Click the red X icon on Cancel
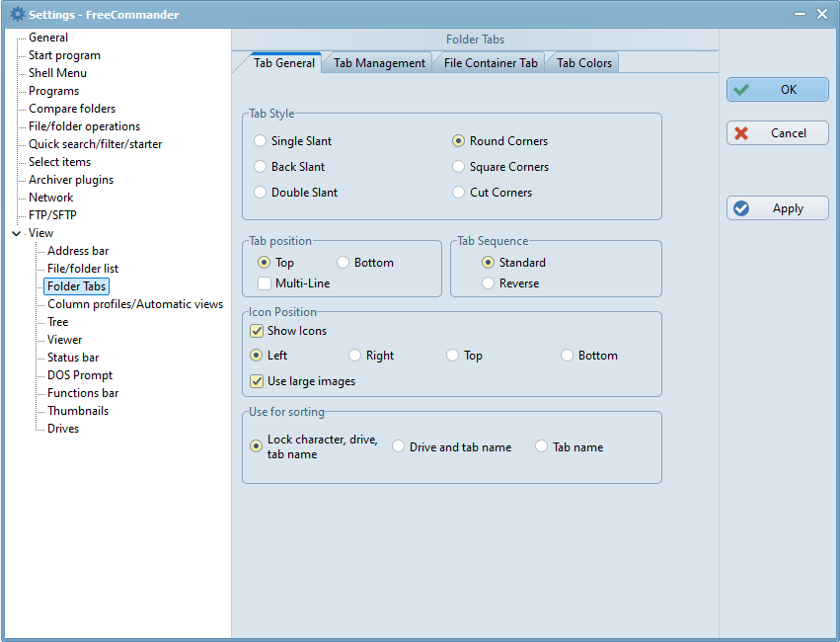 [x=742, y=133]
